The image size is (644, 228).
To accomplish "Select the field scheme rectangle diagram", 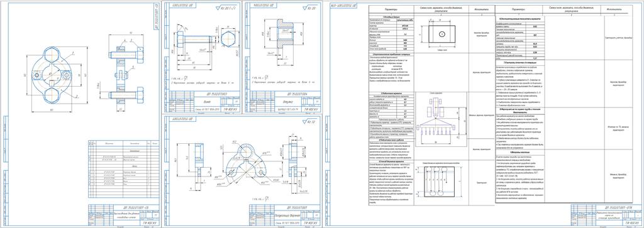I will click(441, 34).
